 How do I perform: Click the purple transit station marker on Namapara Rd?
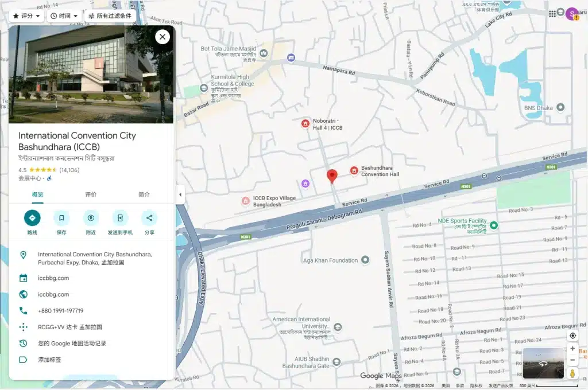[x=291, y=58]
